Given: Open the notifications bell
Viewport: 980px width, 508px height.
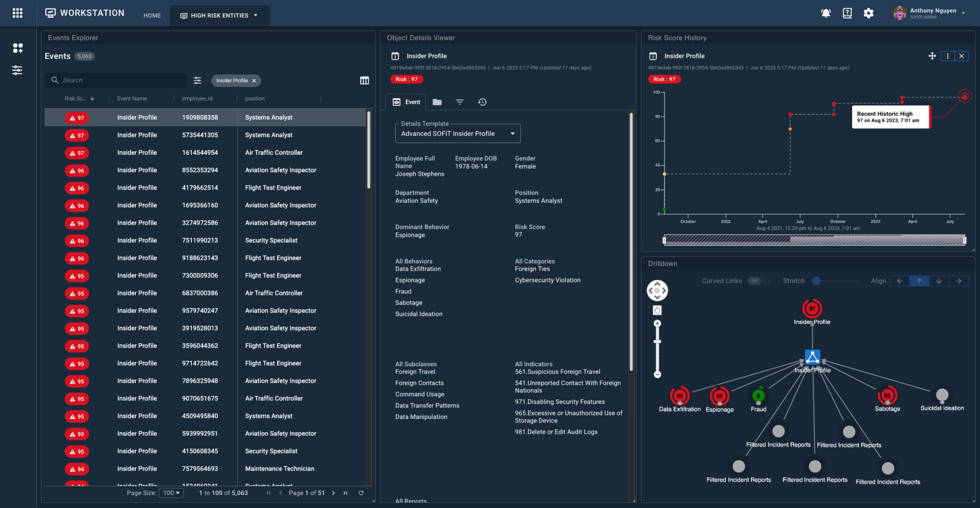Looking at the screenshot, I should click(825, 13).
